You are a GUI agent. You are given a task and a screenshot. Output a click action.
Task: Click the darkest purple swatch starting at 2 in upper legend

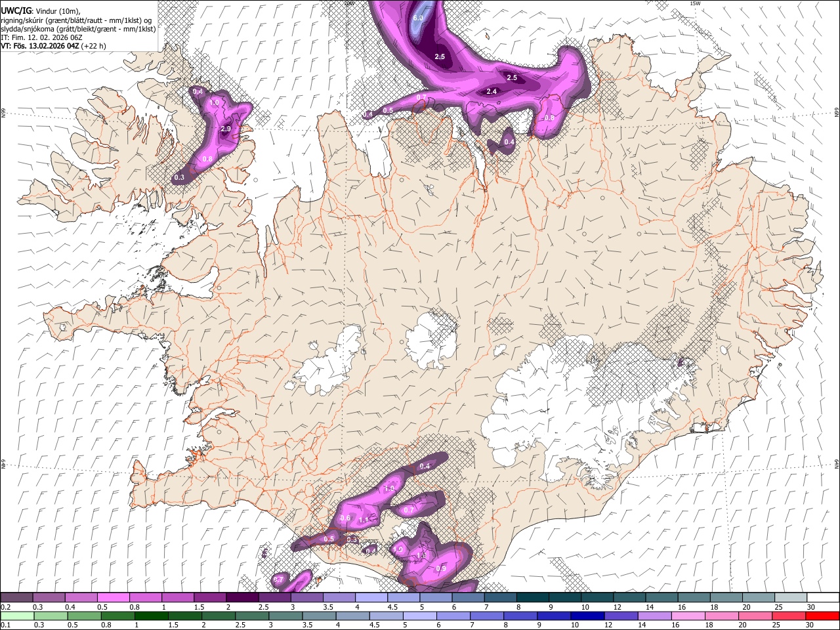[x=241, y=598]
